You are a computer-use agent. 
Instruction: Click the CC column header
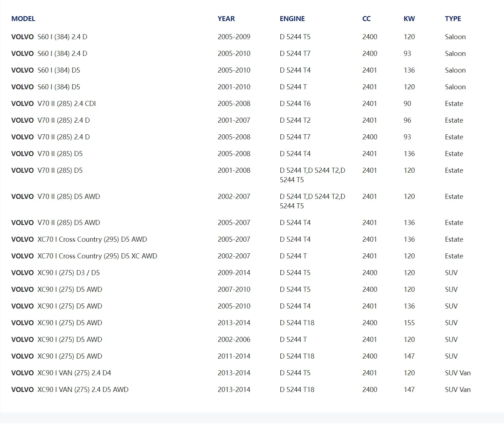[x=366, y=19]
